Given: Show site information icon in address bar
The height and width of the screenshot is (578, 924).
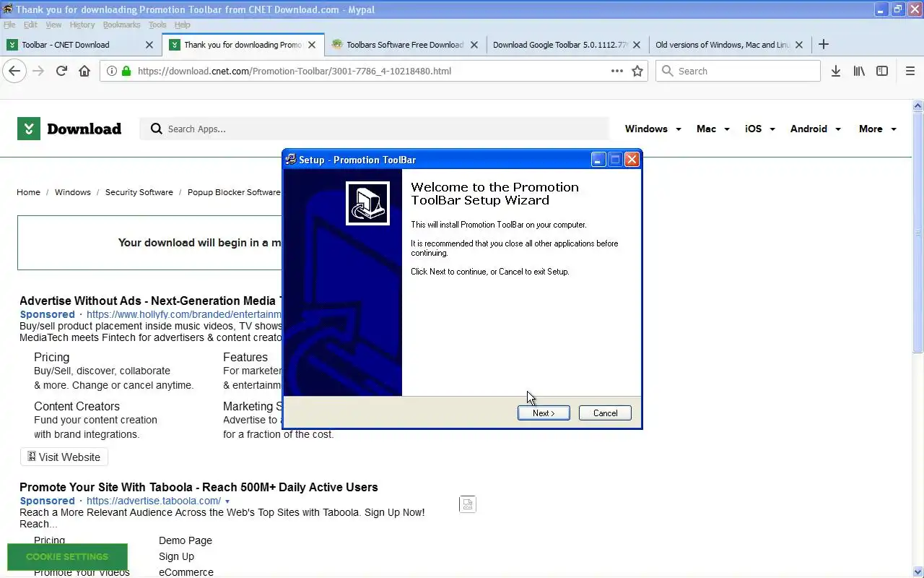Looking at the screenshot, I should [112, 71].
